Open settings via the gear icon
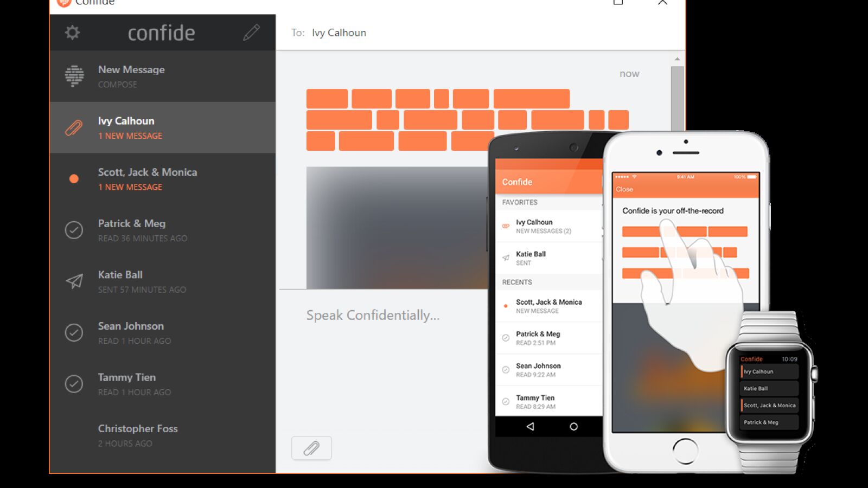 point(72,33)
